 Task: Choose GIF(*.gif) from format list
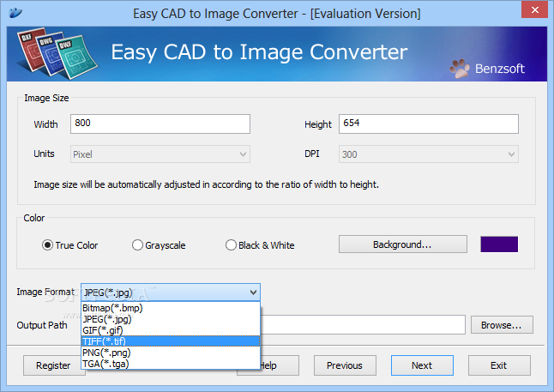(x=171, y=330)
